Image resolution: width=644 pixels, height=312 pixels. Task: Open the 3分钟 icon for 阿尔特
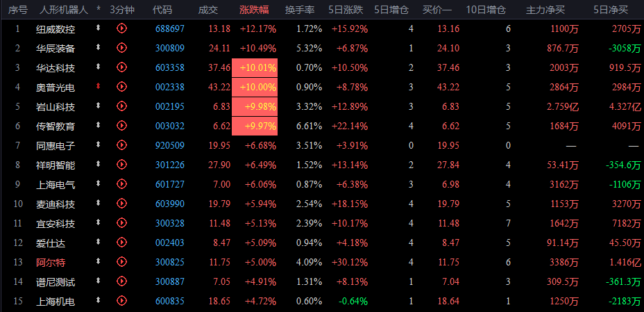[121, 261]
